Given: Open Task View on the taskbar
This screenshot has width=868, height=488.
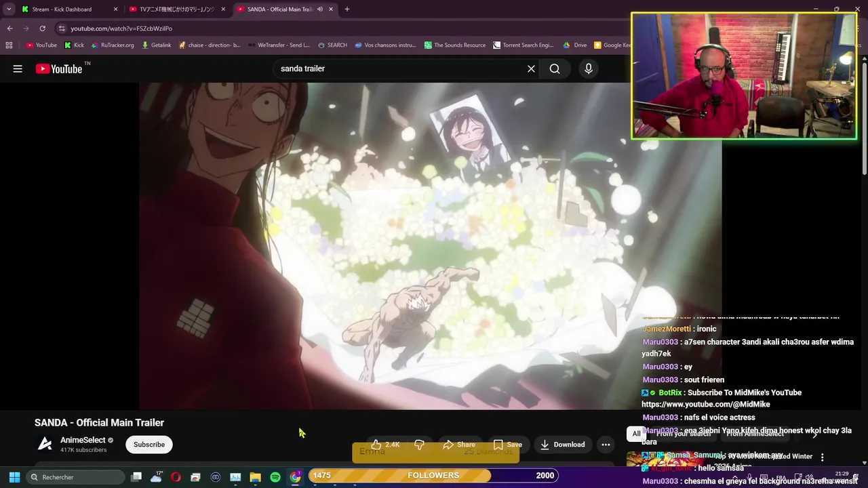Looking at the screenshot, I should point(136,477).
